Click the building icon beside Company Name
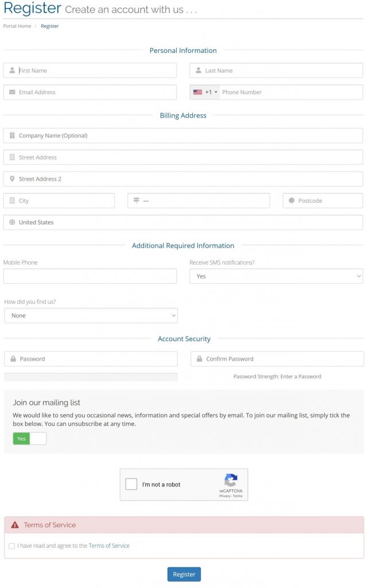The width and height of the screenshot is (366, 588). (x=12, y=136)
